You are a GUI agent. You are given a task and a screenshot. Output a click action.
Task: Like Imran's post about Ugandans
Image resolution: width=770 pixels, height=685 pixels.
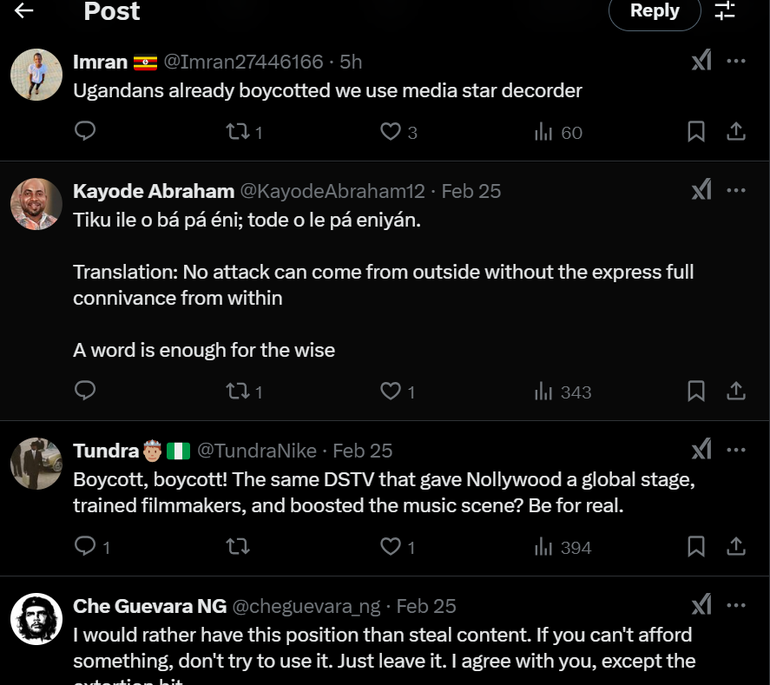390,131
